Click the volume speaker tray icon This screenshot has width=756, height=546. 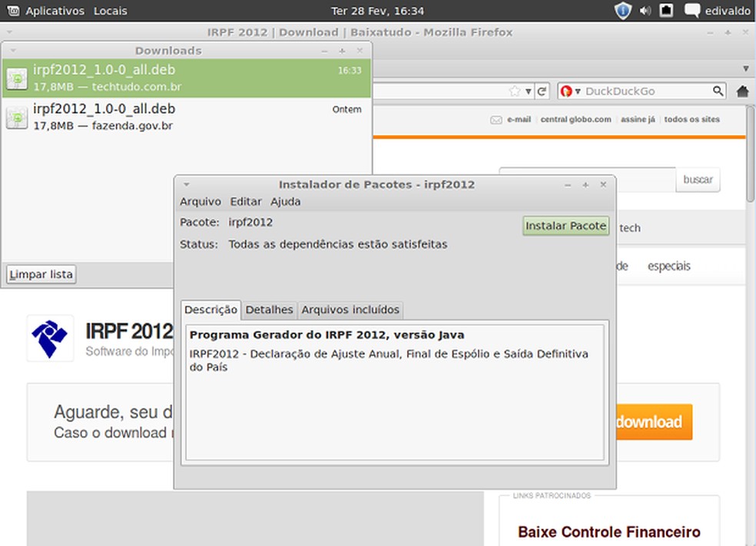[x=645, y=11]
